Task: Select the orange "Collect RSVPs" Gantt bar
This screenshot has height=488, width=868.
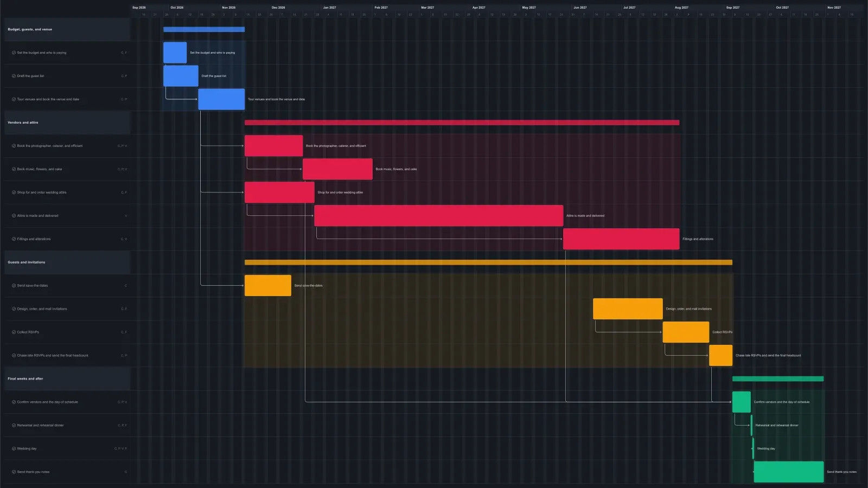Action: [686, 332]
